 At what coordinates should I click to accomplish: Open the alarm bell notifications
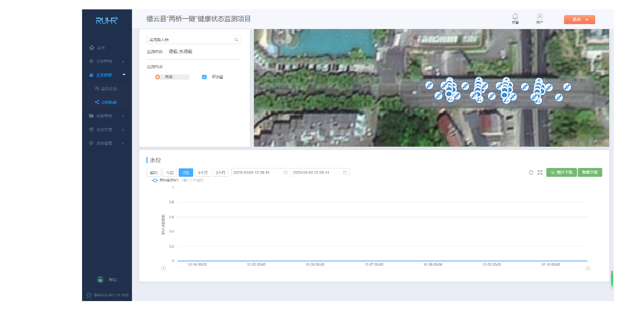coord(515,17)
